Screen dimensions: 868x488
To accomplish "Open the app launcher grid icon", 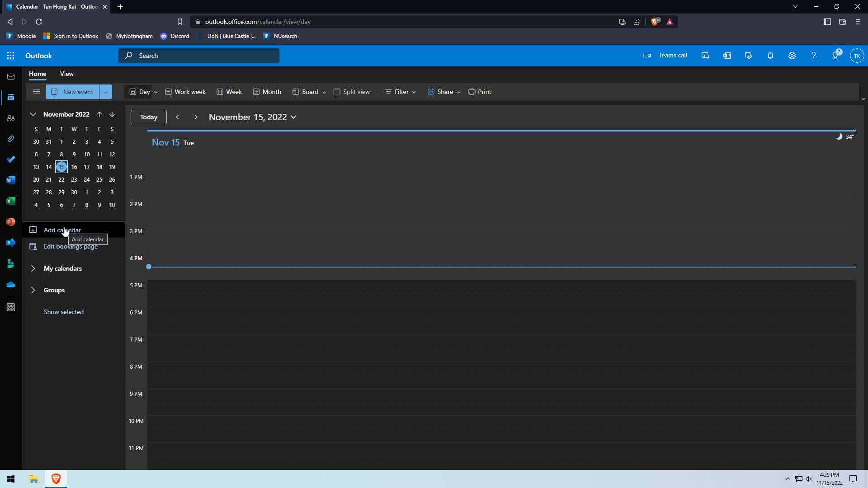I will tap(11, 56).
